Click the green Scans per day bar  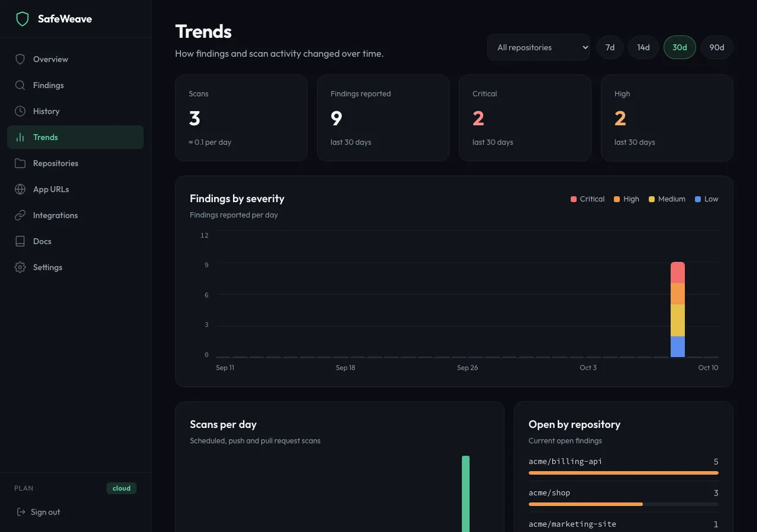pos(465,494)
